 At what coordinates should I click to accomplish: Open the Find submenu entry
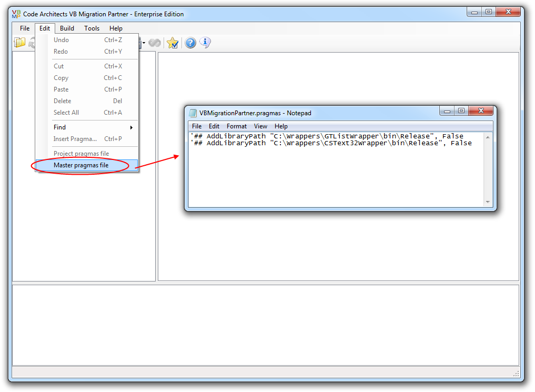point(87,127)
